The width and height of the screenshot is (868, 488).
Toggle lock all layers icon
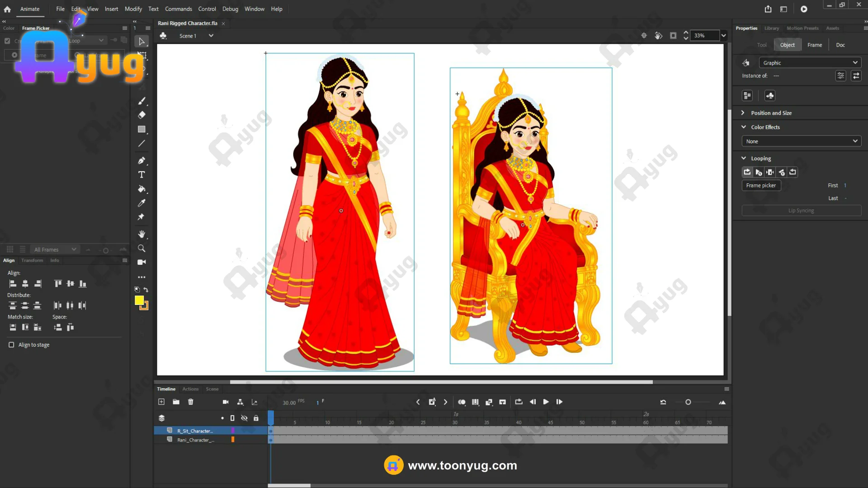tap(256, 418)
